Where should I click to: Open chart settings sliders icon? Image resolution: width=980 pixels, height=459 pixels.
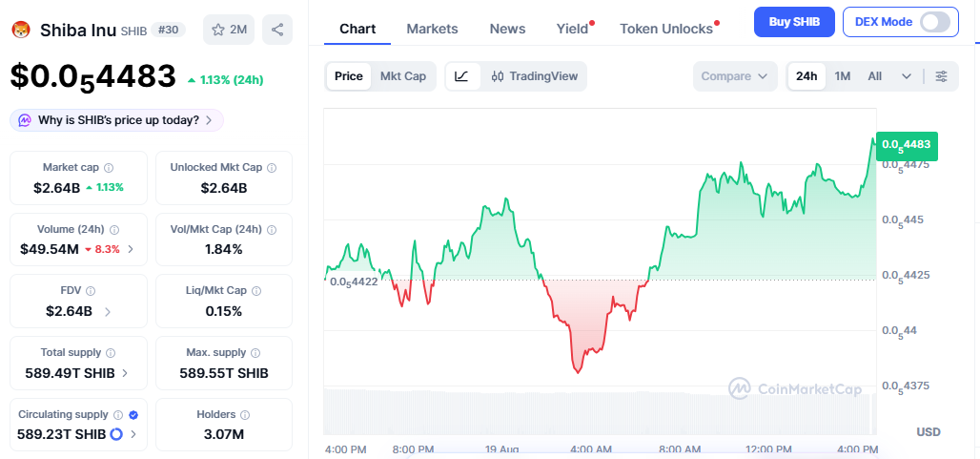coord(941,76)
